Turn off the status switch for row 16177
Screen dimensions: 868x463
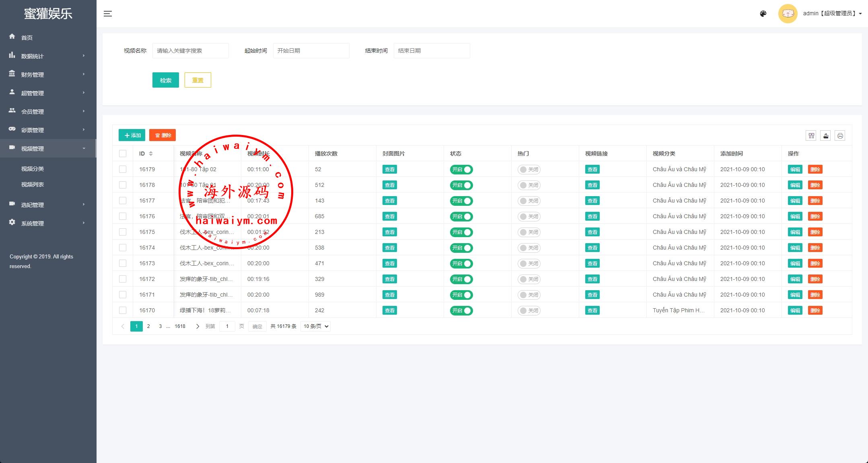coord(461,201)
